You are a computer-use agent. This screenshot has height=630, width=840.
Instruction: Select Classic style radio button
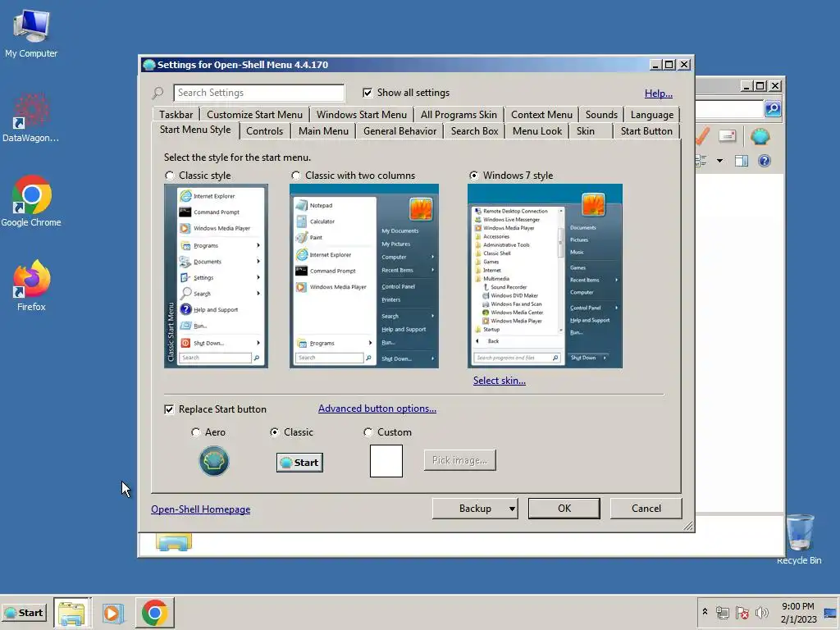[x=170, y=176]
